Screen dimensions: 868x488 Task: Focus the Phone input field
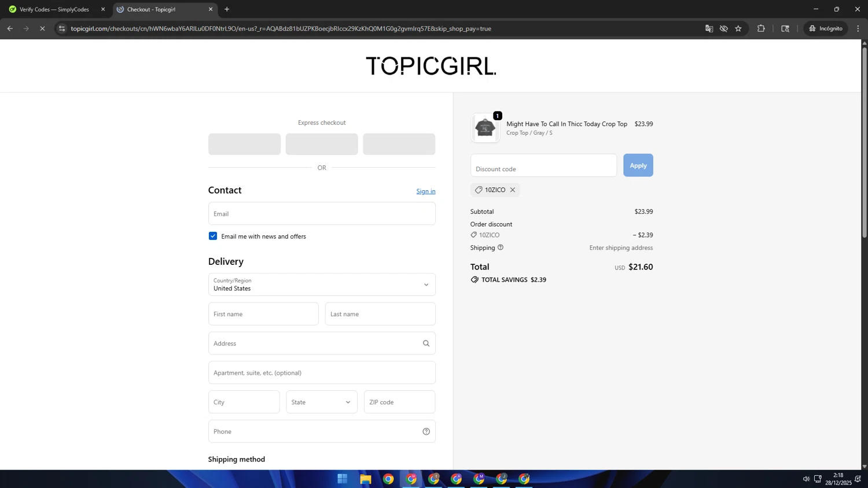pos(322,431)
